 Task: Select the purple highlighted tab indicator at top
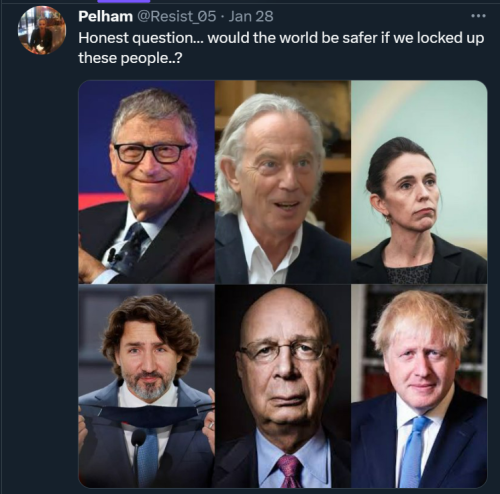click(x=124, y=1)
